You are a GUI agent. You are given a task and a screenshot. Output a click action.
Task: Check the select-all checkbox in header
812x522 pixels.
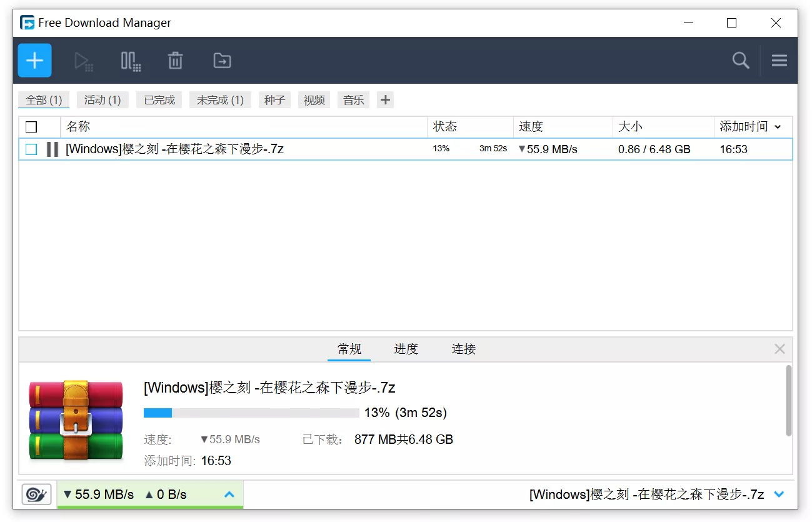(31, 126)
